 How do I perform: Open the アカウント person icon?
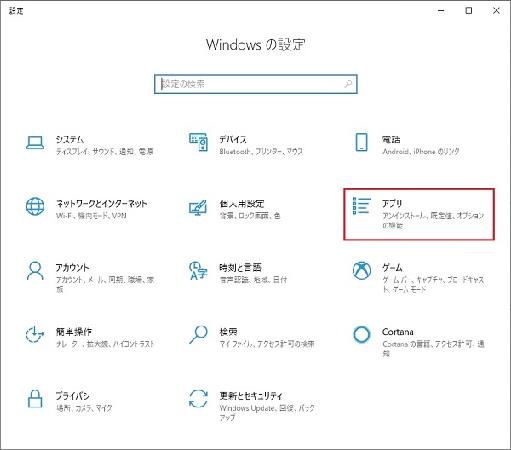point(35,271)
